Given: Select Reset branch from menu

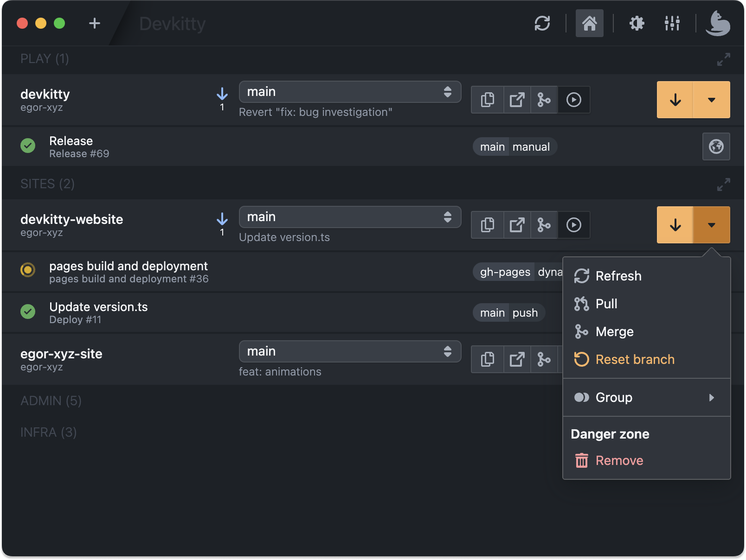Looking at the screenshot, I should point(634,359).
